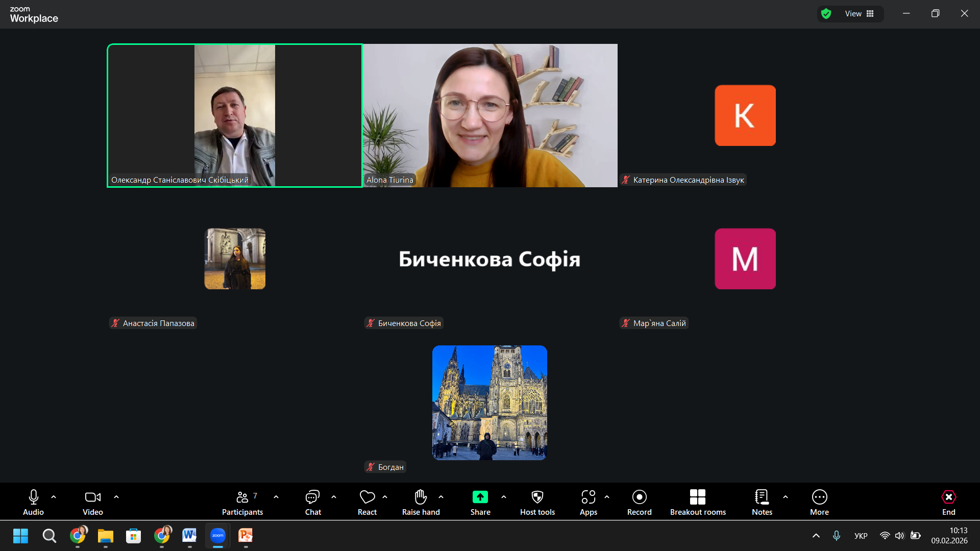Select Alona Tiurina's video tile
Image resolution: width=980 pixels, height=551 pixels.
tap(490, 115)
